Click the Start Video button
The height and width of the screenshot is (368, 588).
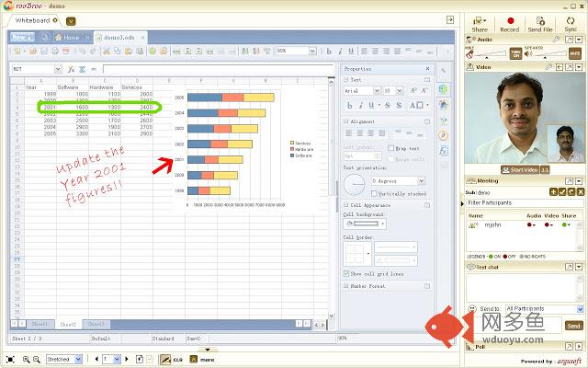click(520, 169)
